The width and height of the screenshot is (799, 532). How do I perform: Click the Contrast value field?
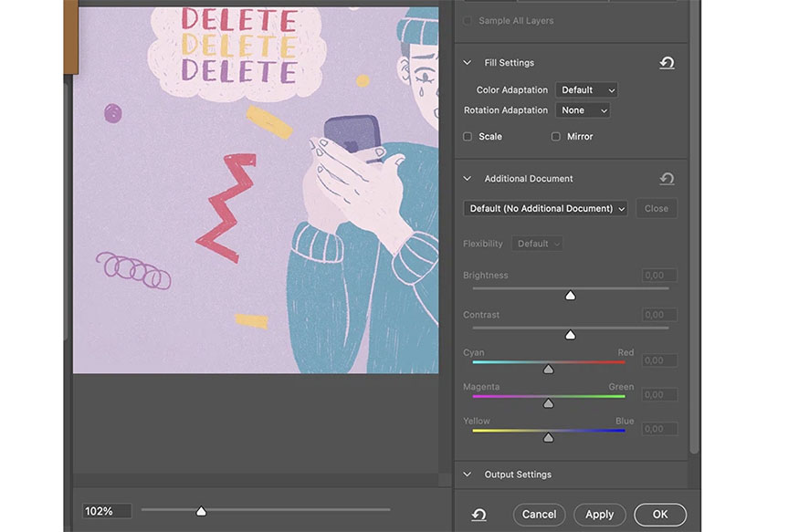pos(659,315)
